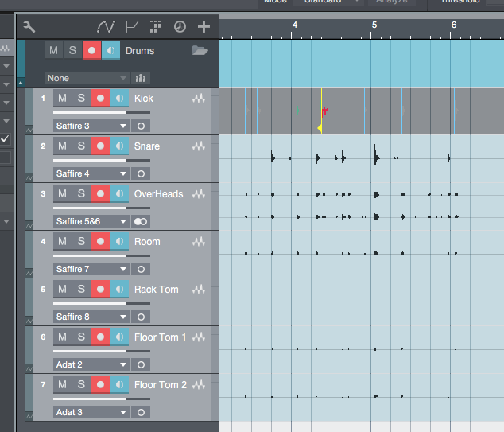Toggle stereo channel mode on OverHeads
Screen dimensions: 504x432
tap(142, 221)
